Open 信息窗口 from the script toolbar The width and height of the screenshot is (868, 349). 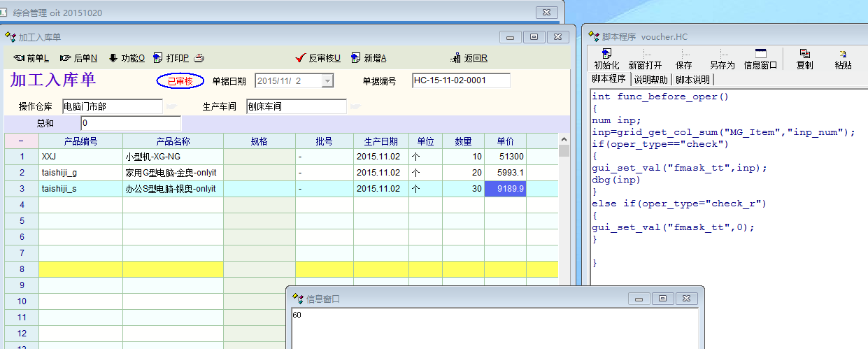coord(760,59)
